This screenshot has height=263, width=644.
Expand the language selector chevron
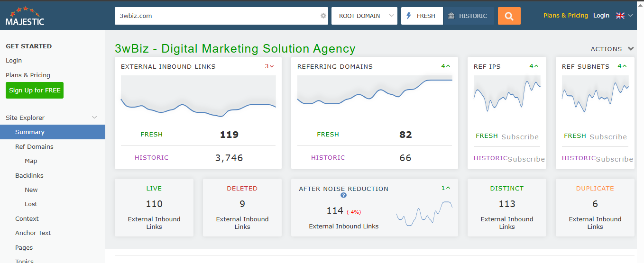[630, 16]
